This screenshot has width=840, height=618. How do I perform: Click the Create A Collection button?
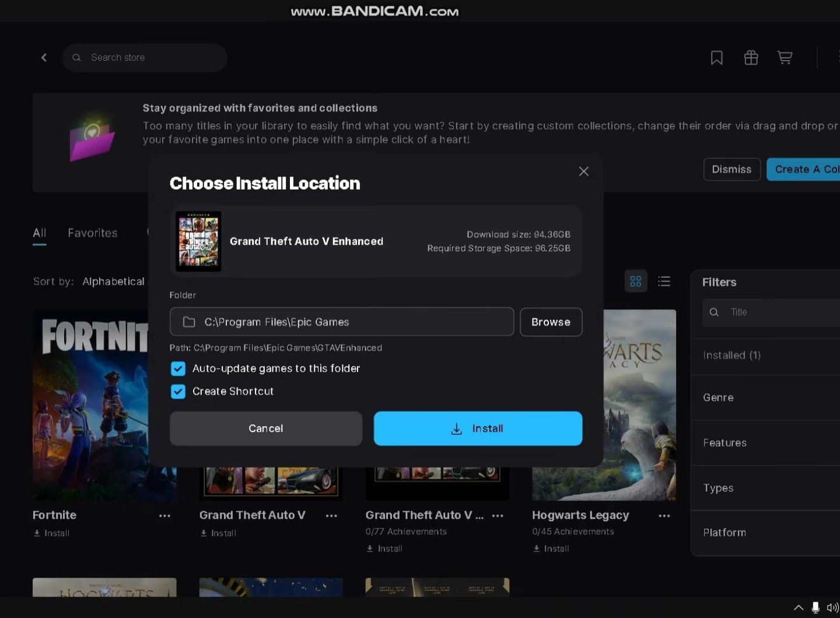(804, 169)
